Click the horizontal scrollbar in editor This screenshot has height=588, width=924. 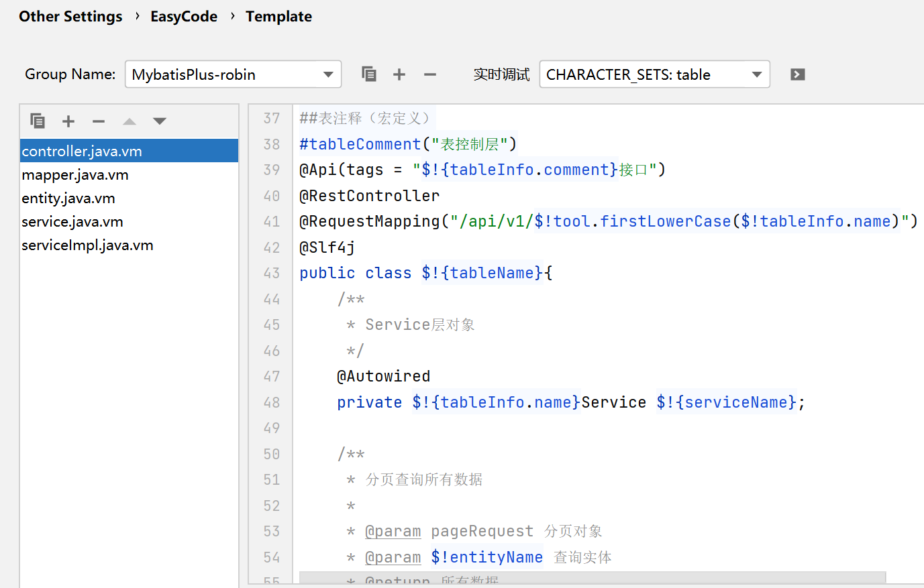click(592, 577)
